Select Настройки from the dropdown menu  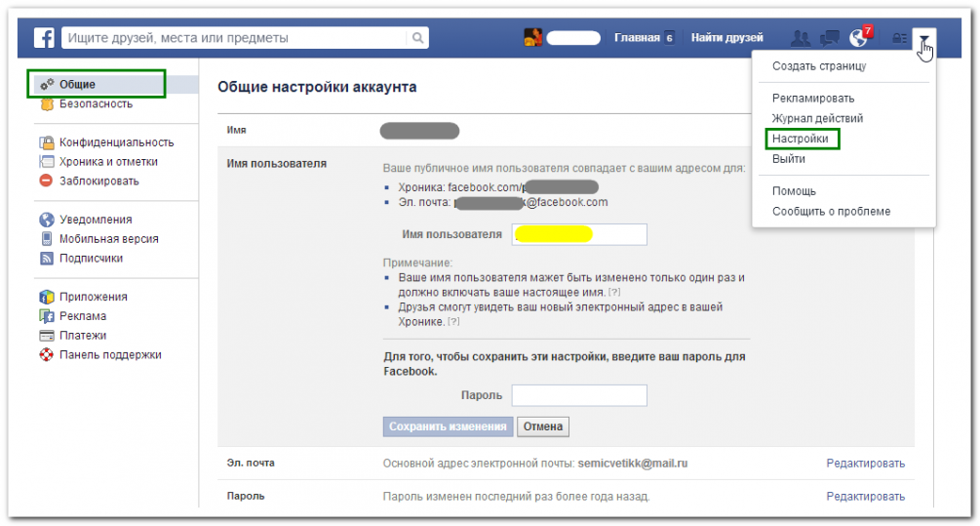point(801,140)
